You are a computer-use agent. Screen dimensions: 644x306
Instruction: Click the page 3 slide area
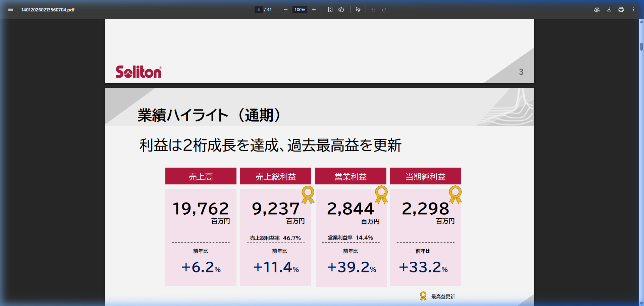(319, 51)
